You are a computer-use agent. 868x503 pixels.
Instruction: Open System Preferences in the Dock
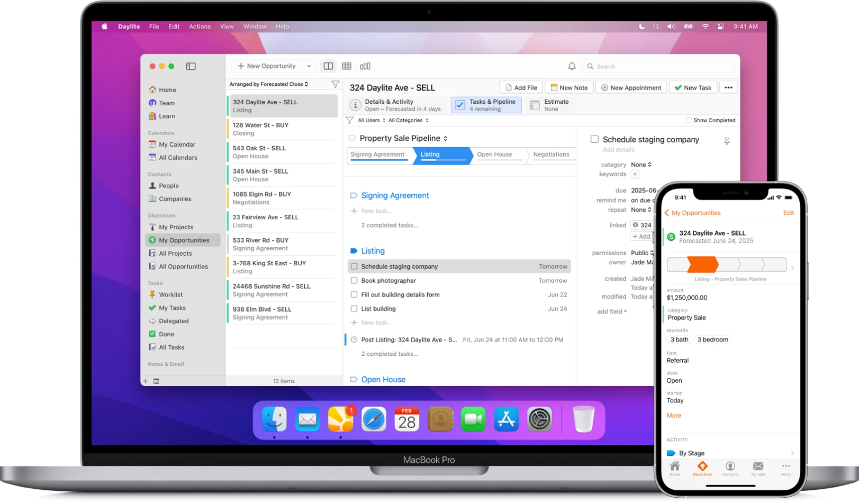pos(539,419)
